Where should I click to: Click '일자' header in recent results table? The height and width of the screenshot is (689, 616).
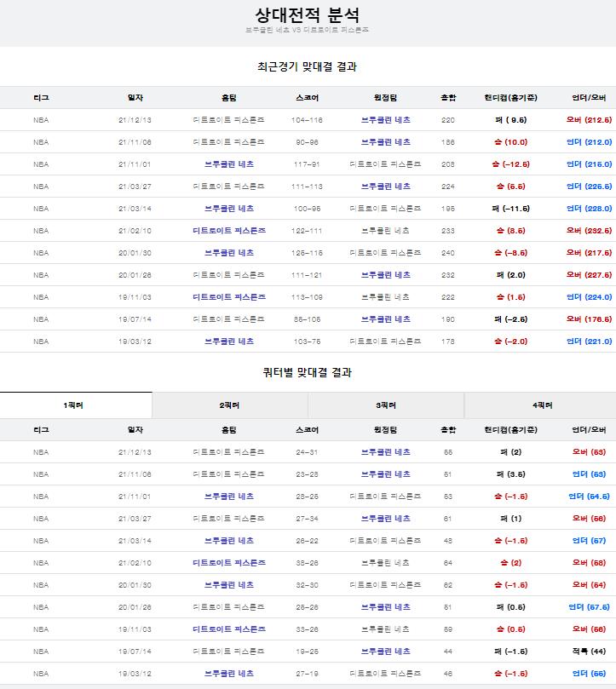(135, 98)
